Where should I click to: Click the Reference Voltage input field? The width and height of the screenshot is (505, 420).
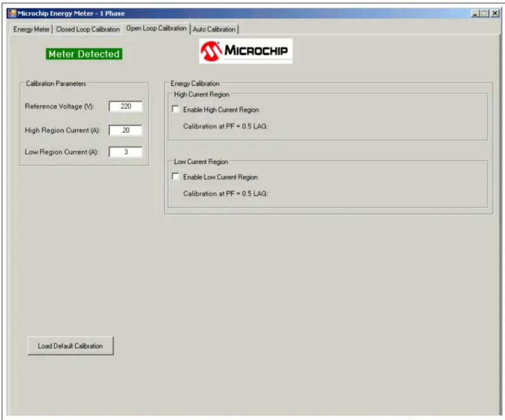(126, 106)
